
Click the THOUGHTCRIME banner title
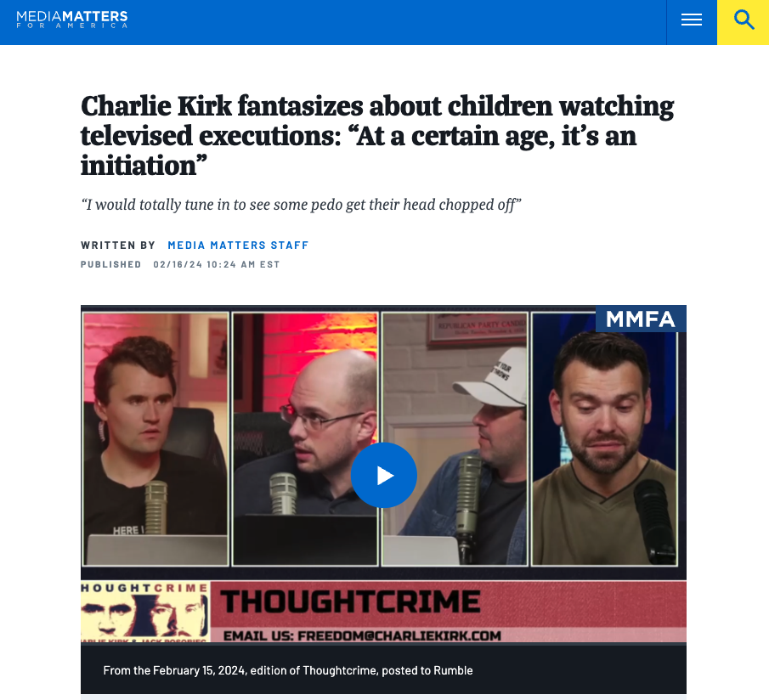(x=350, y=601)
